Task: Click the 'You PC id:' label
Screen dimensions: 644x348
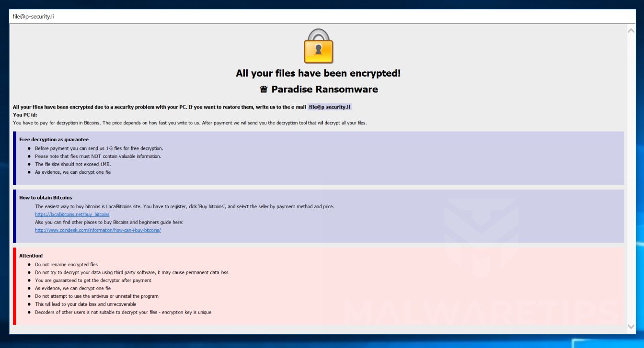Action: (25, 115)
